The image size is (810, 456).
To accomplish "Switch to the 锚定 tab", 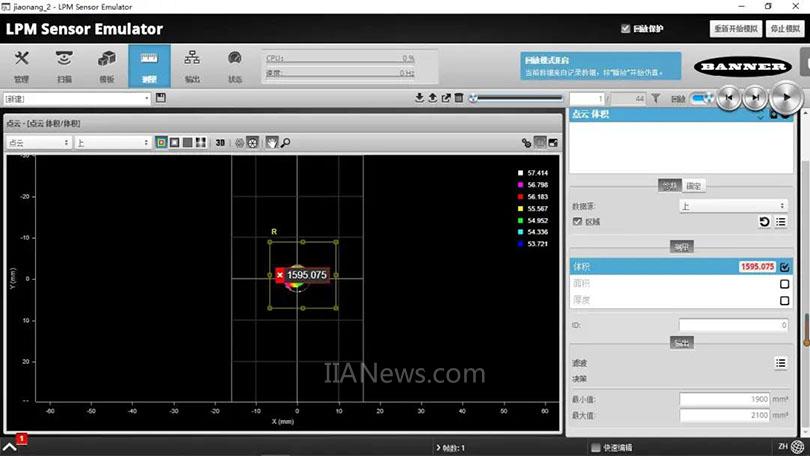I will click(694, 185).
